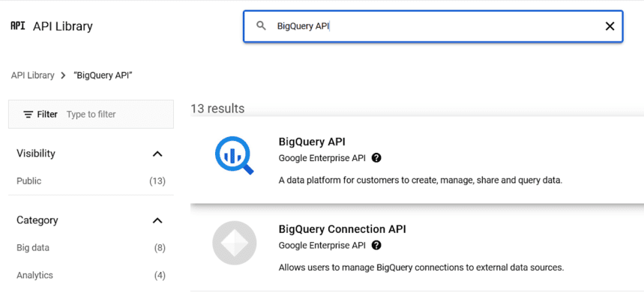Click the Visibility section heading
The width and height of the screenshot is (644, 293).
(x=36, y=154)
